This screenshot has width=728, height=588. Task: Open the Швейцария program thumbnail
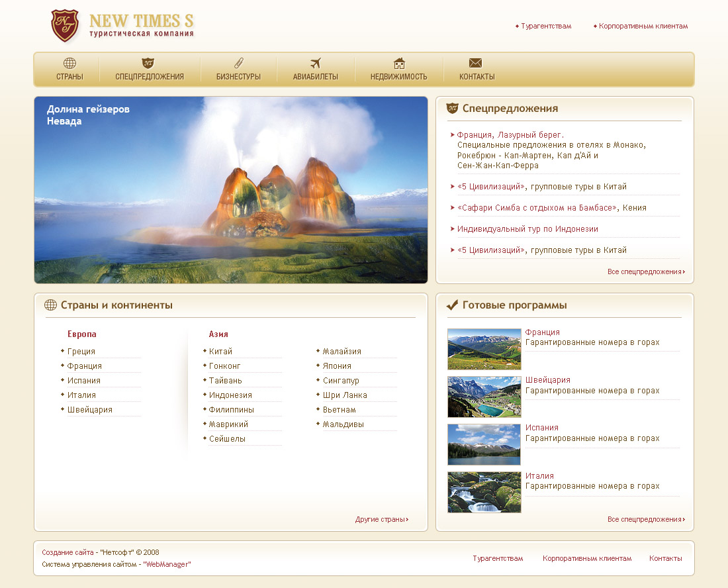484,397
